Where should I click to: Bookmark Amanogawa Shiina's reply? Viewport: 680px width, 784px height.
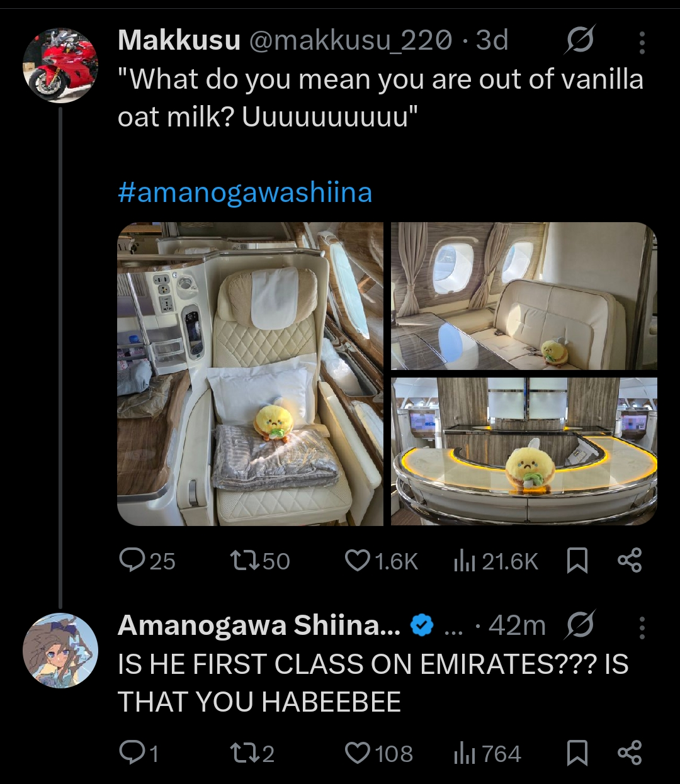click(x=577, y=753)
